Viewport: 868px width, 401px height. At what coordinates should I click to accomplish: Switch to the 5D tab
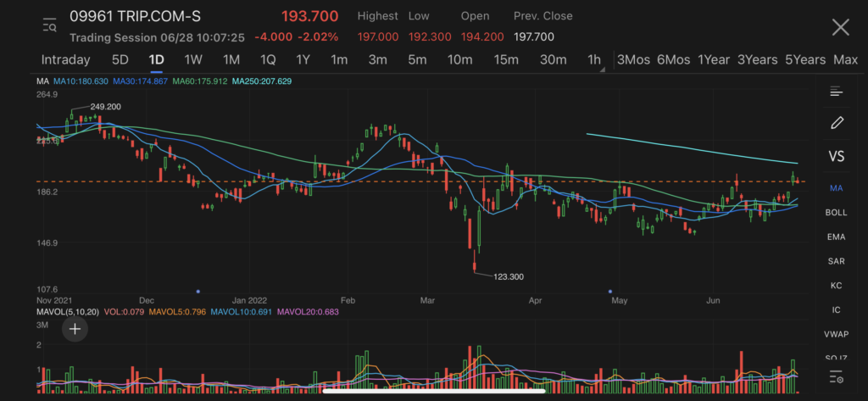(x=120, y=60)
